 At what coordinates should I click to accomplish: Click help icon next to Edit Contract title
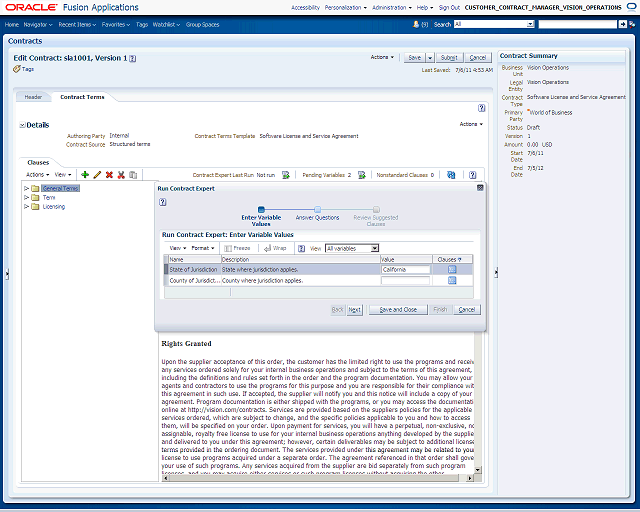point(133,58)
